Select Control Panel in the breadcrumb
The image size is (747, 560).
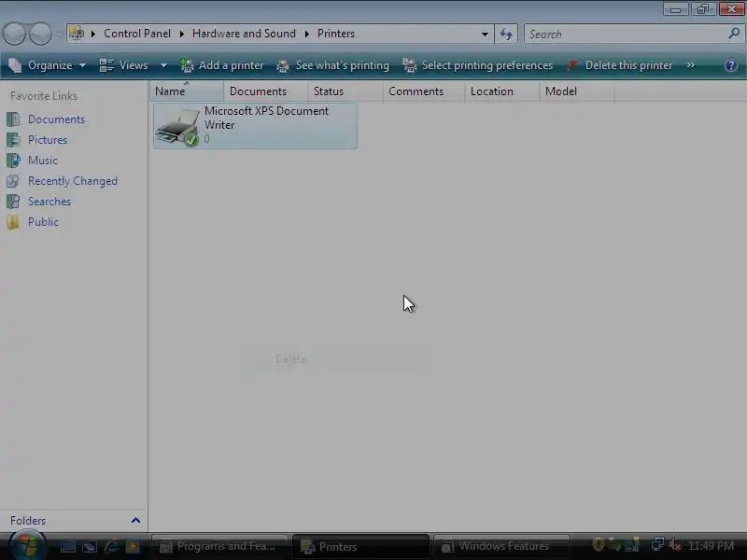137,34
